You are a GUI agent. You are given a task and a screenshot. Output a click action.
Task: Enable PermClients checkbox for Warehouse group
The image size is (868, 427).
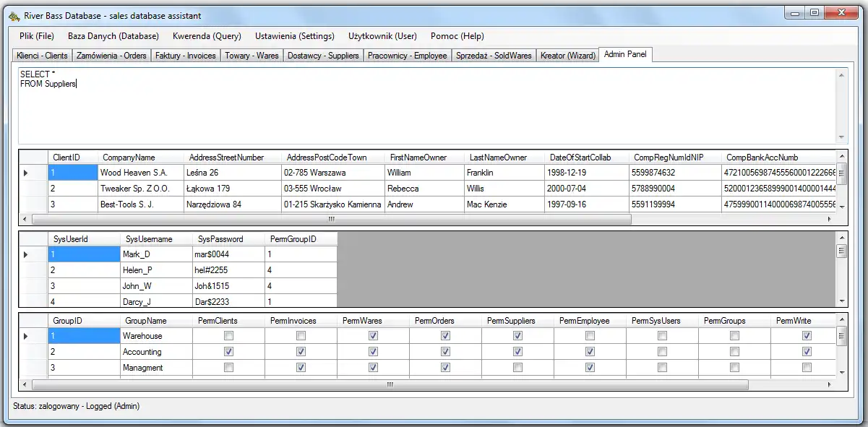(228, 336)
